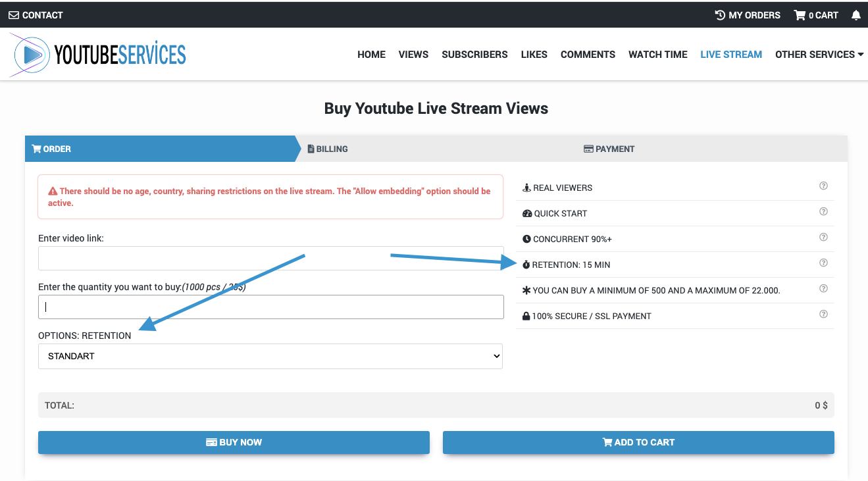Click the SSL payment lock icon
868x481 pixels.
point(526,316)
